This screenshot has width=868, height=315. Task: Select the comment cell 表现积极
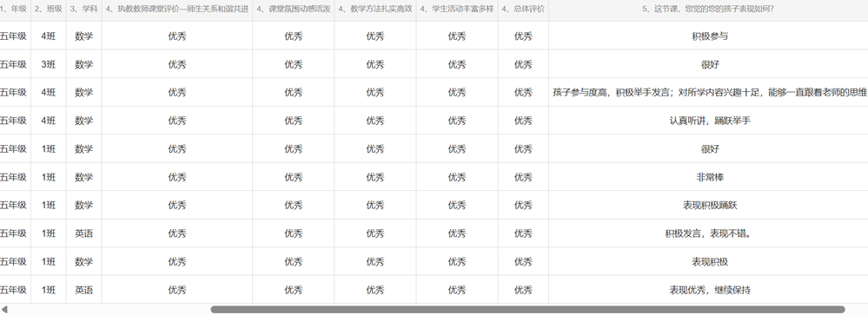710,262
